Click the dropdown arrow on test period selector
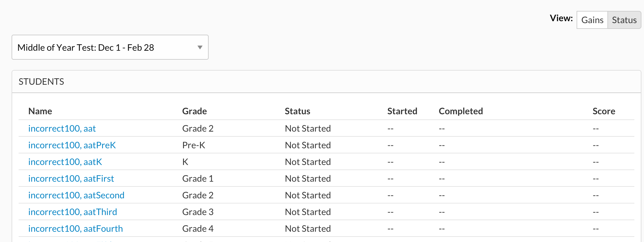 200,48
